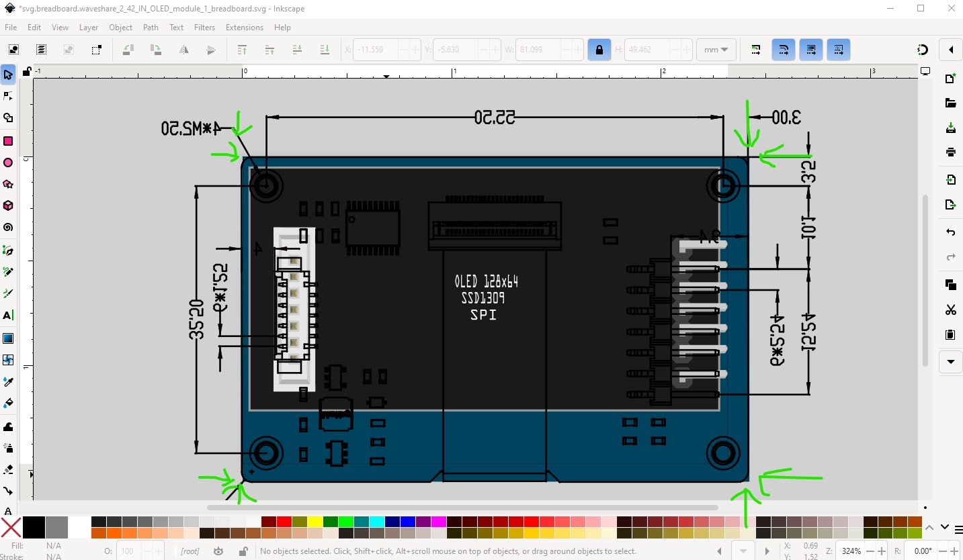Choose the Star and Polygon tool
The height and width of the screenshot is (560, 963).
[8, 184]
